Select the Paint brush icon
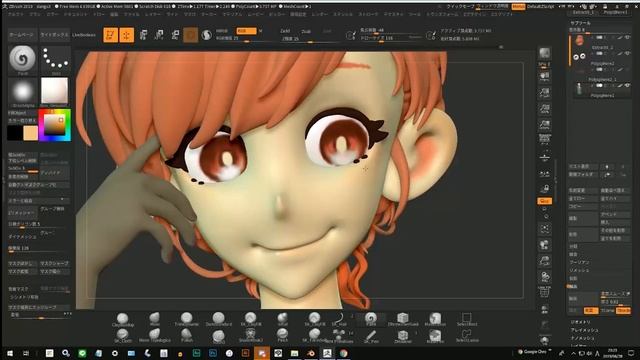Viewport: 640px width, 360px height. [x=371, y=320]
